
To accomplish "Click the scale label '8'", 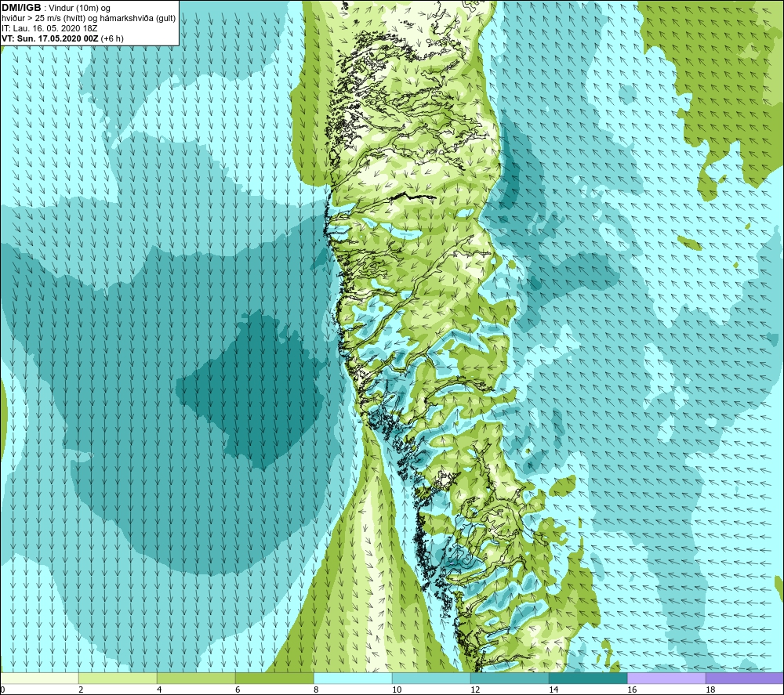I will coord(316,690).
